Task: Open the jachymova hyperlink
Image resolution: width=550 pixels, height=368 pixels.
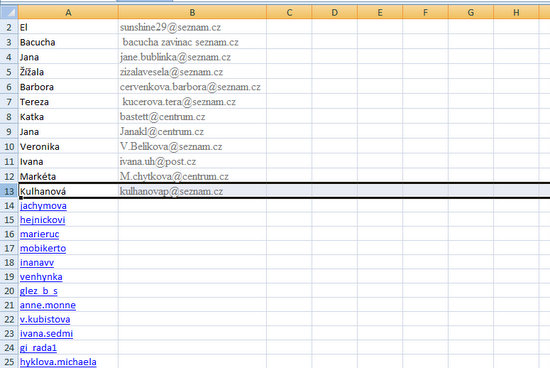Action: coord(43,206)
